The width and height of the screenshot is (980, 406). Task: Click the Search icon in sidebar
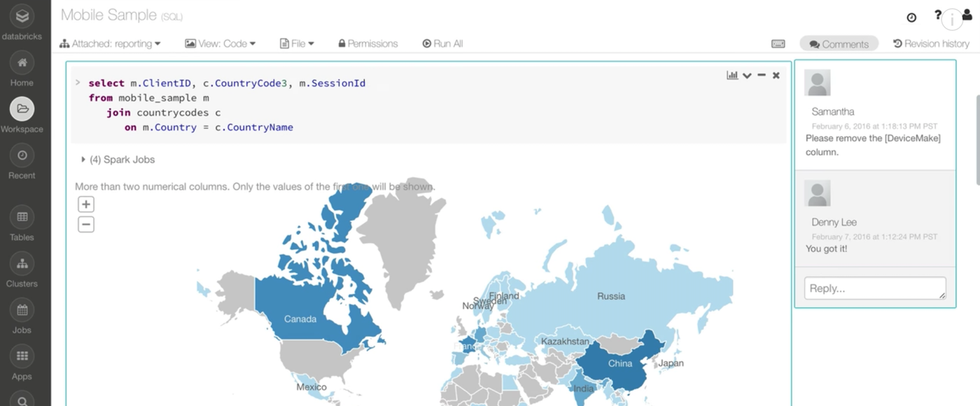22,400
